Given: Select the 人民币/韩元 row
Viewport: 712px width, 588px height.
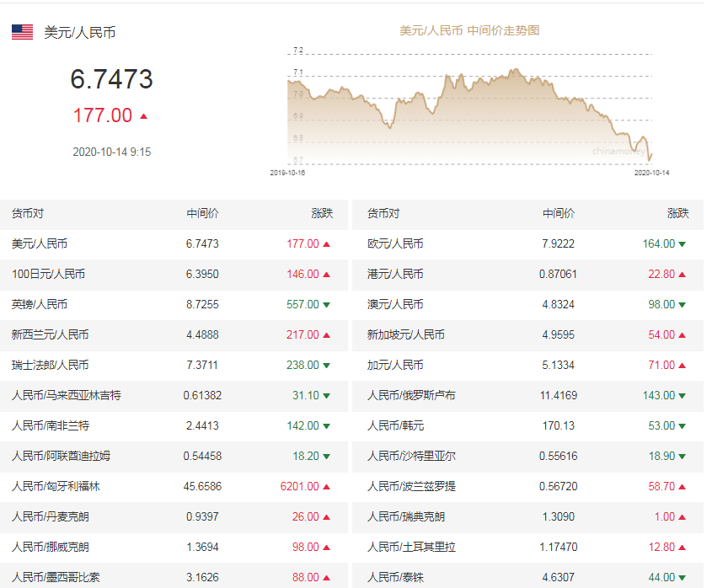Looking at the screenshot, I should tap(398, 425).
